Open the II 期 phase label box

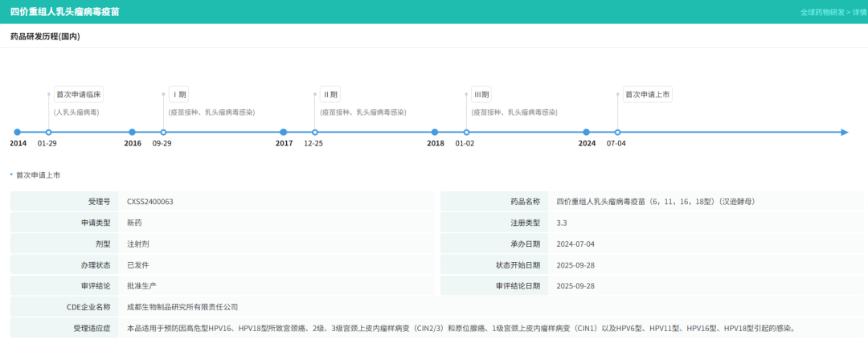(x=330, y=94)
